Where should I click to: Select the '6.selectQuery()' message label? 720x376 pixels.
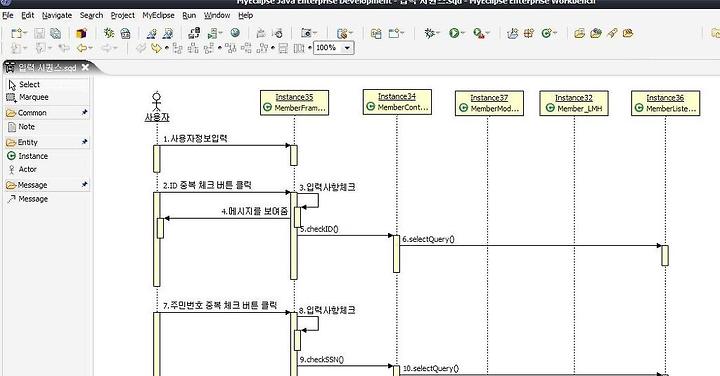pyautogui.click(x=428, y=239)
